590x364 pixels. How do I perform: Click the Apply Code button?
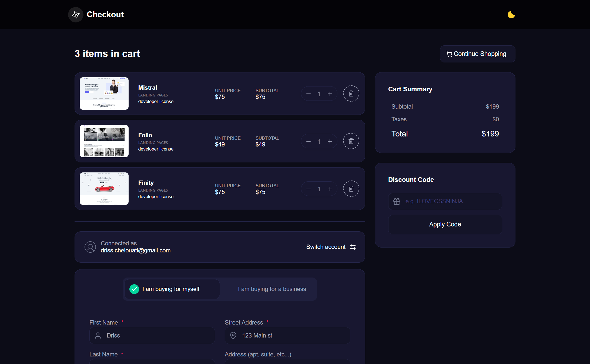click(445, 224)
